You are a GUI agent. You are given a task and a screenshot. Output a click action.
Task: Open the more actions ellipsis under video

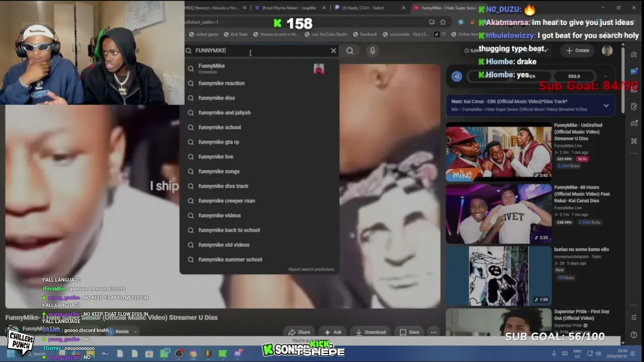[x=434, y=332]
